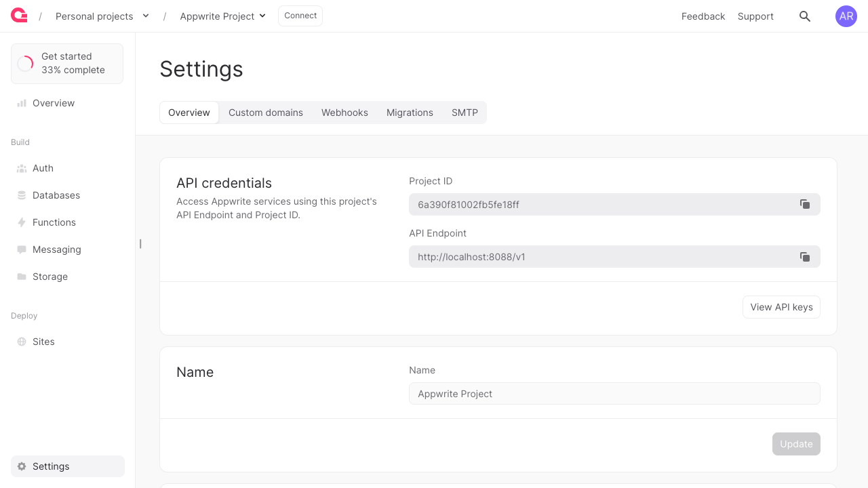Viewport: 868px width, 488px height.
Task: Open the search magnifier icon
Action: (x=805, y=16)
